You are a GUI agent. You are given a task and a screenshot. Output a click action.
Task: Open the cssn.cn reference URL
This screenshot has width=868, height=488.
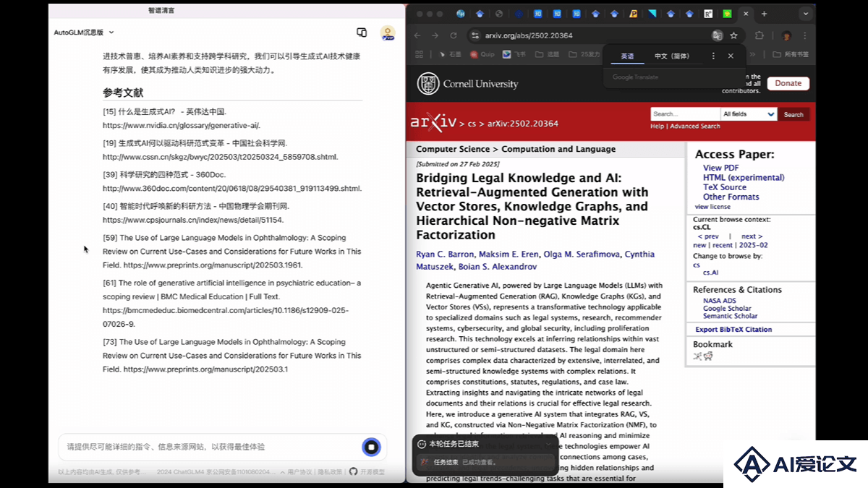(x=220, y=157)
